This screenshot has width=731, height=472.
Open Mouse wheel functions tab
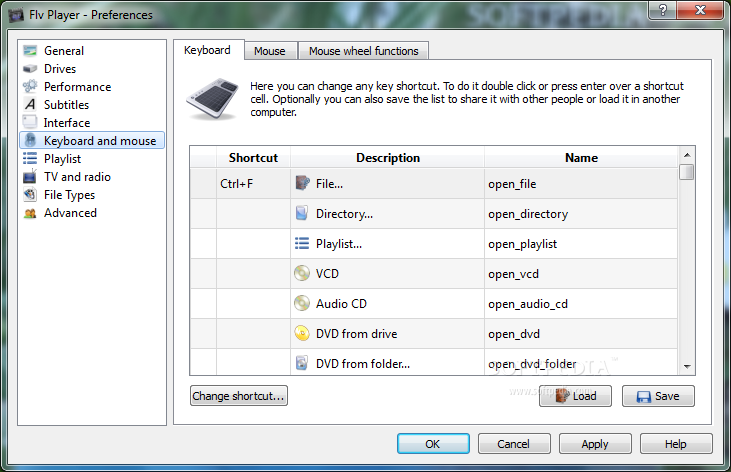(x=363, y=51)
